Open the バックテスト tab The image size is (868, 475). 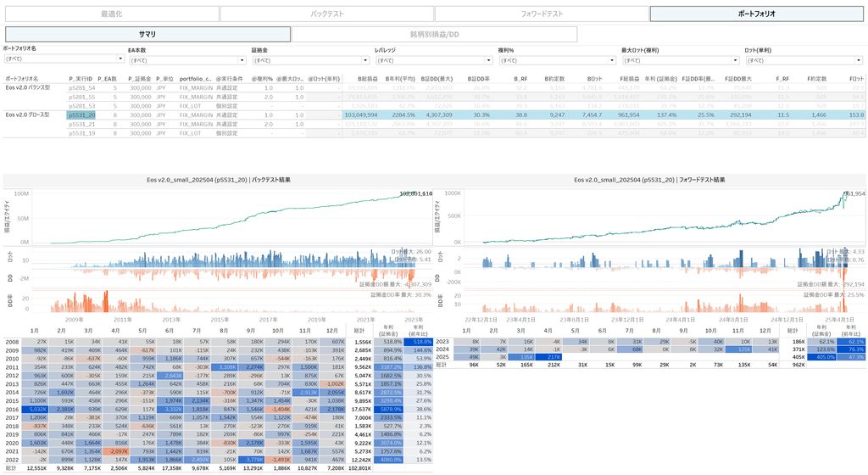click(325, 14)
